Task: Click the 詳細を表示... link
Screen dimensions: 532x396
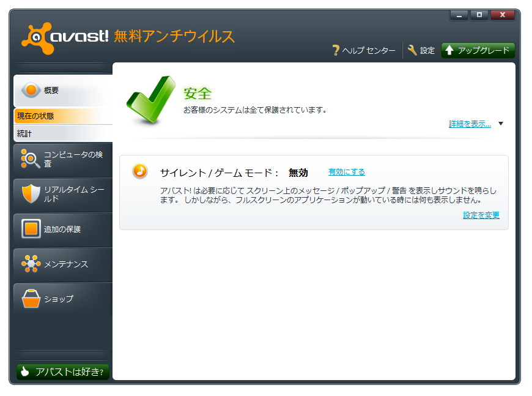Action: (x=470, y=124)
